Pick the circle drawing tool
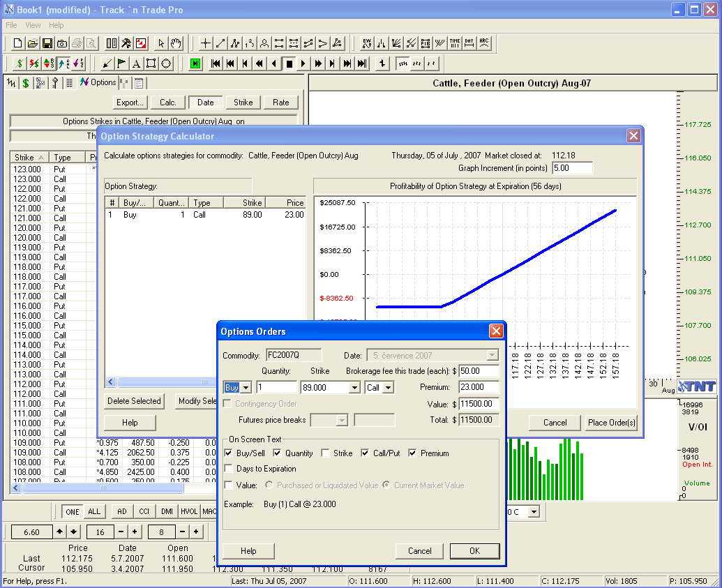Viewport: 722px width, 588px height. pyautogui.click(x=166, y=63)
